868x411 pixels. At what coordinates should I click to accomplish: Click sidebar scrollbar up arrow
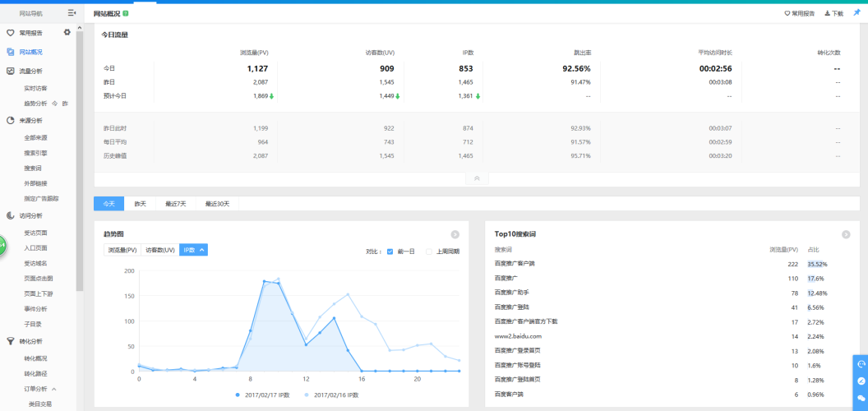pos(80,28)
